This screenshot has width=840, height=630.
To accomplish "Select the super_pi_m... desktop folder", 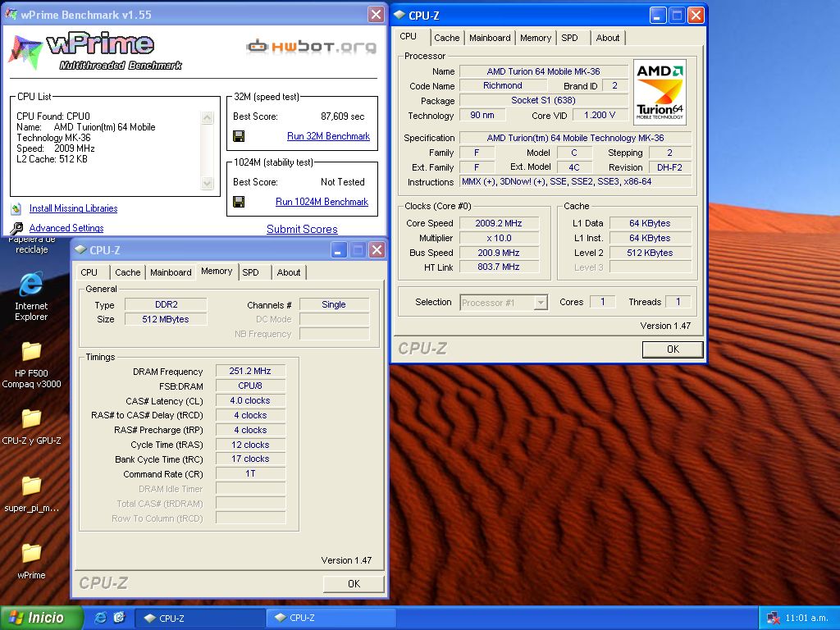I will (31, 486).
